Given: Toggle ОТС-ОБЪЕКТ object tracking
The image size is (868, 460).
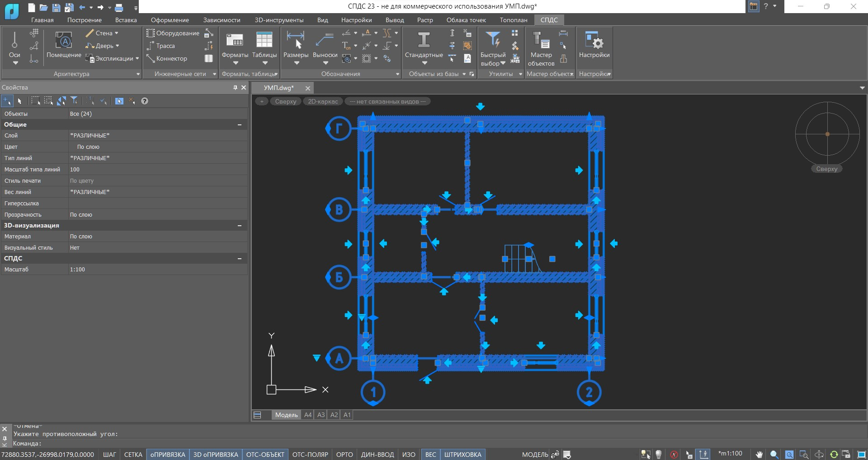Looking at the screenshot, I should 265,455.
